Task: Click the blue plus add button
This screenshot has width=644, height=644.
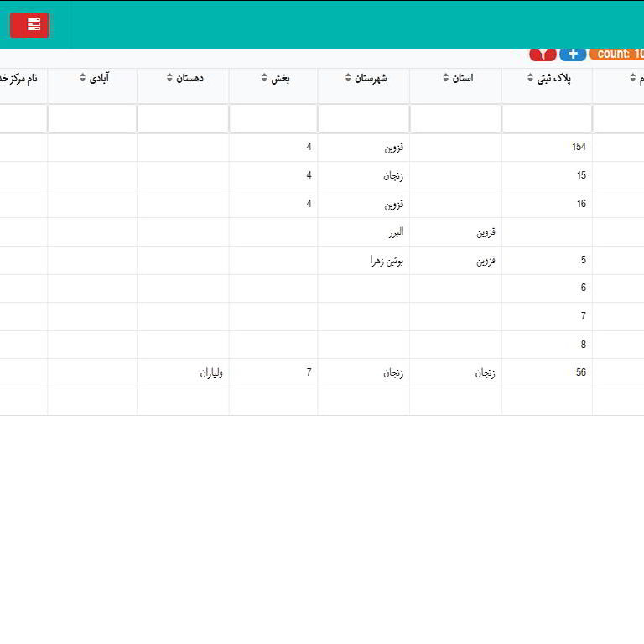Action: pyautogui.click(x=573, y=55)
